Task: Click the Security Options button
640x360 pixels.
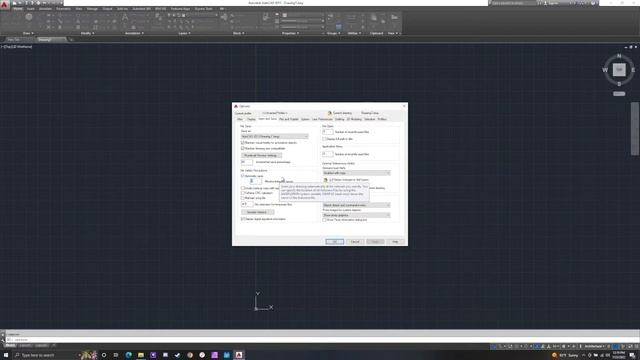Action: click(x=257, y=212)
